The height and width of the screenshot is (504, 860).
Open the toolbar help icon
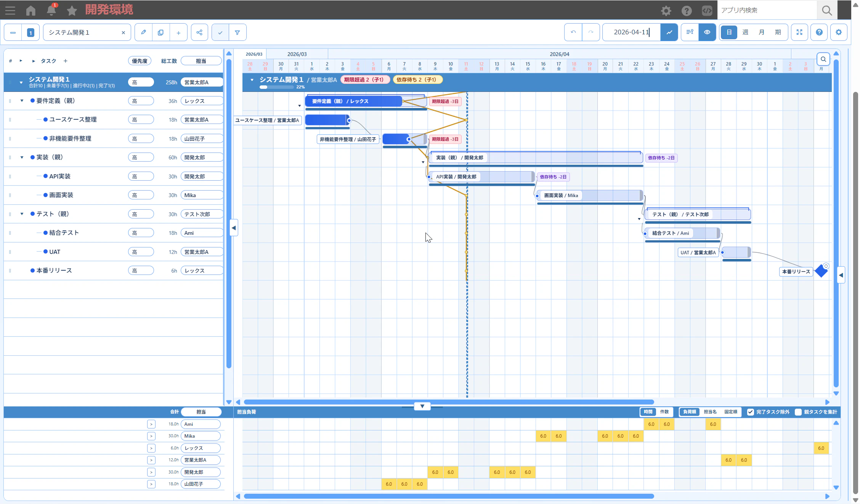click(819, 32)
